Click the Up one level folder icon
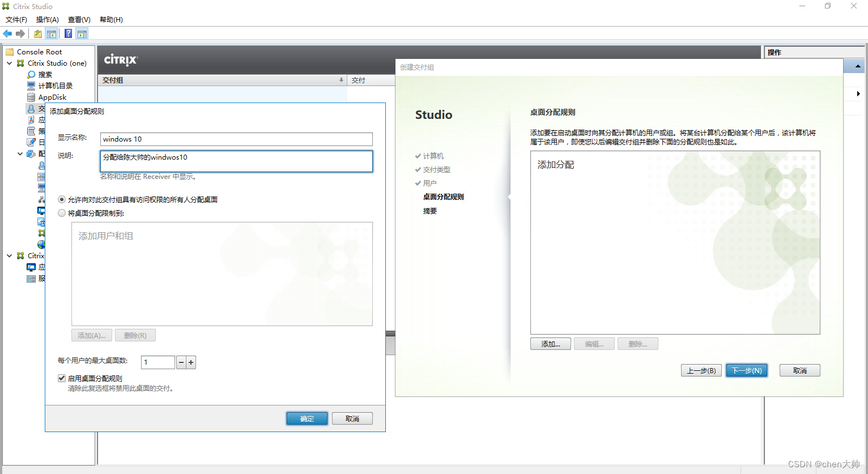This screenshot has height=474, width=868. pos(37,34)
